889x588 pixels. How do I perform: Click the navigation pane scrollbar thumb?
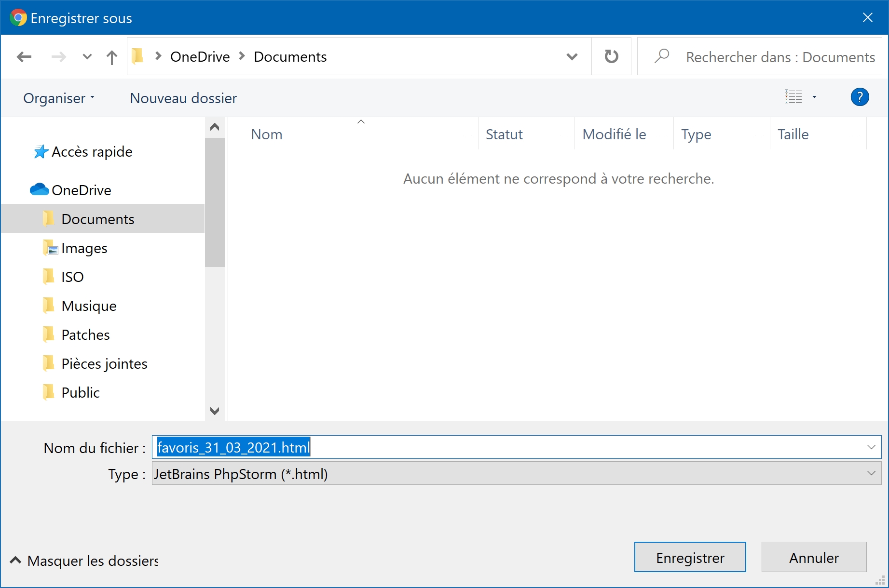tap(215, 202)
